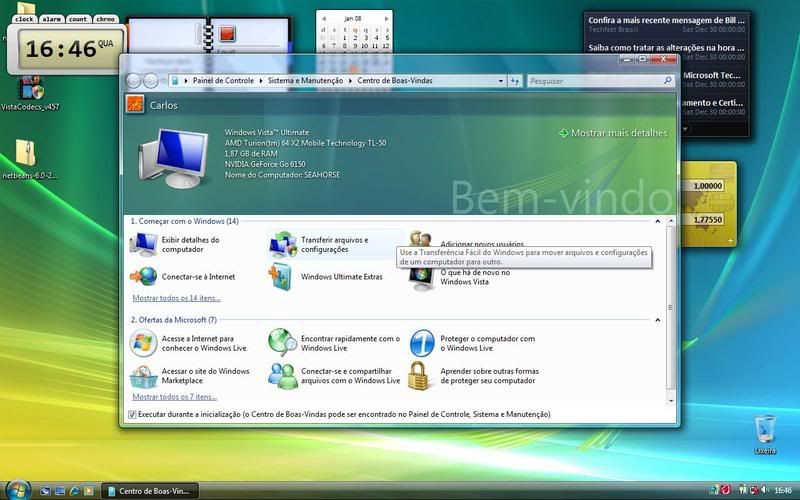Click the padlock icon for Aprender sobre outras formas
The height and width of the screenshot is (500, 800).
[x=422, y=376]
